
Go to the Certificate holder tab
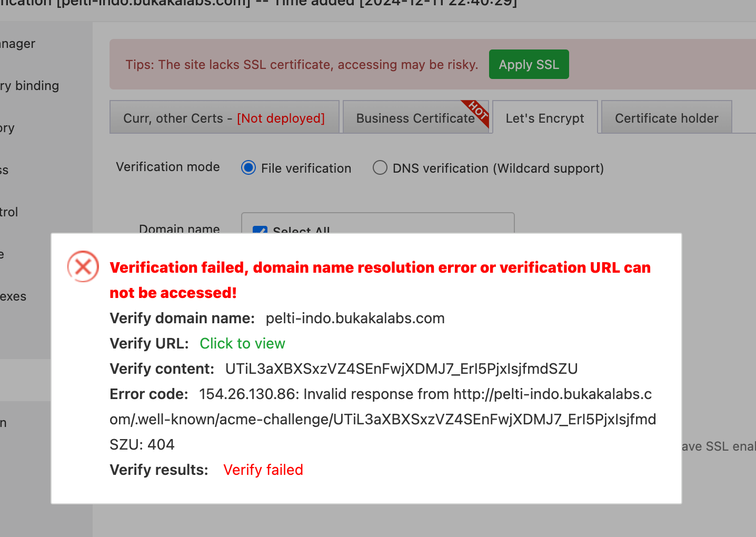click(666, 118)
